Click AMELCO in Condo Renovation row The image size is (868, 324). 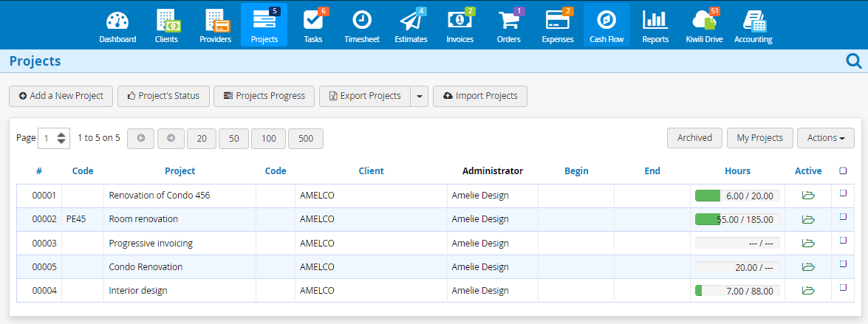(x=317, y=267)
